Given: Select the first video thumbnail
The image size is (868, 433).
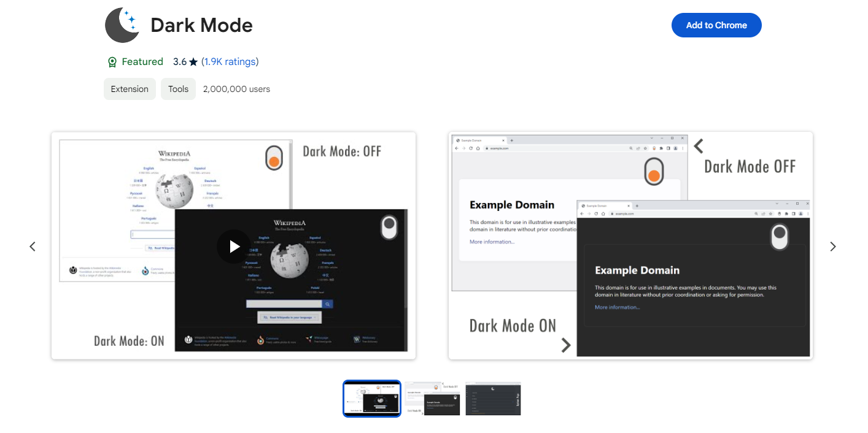Looking at the screenshot, I should tap(372, 399).
